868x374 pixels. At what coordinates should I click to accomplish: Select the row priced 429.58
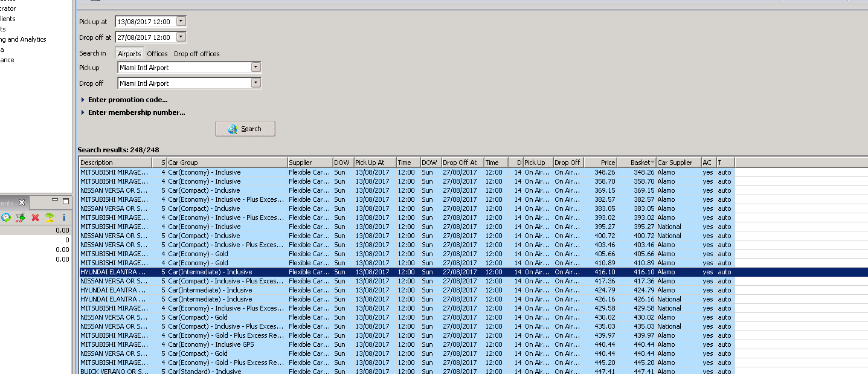pos(407,308)
